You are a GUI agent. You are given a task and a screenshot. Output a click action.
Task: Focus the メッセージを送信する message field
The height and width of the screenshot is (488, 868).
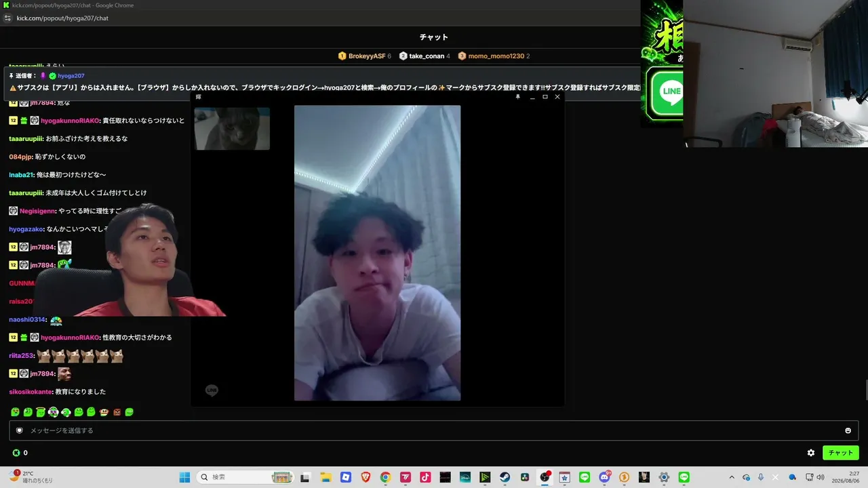click(434, 430)
